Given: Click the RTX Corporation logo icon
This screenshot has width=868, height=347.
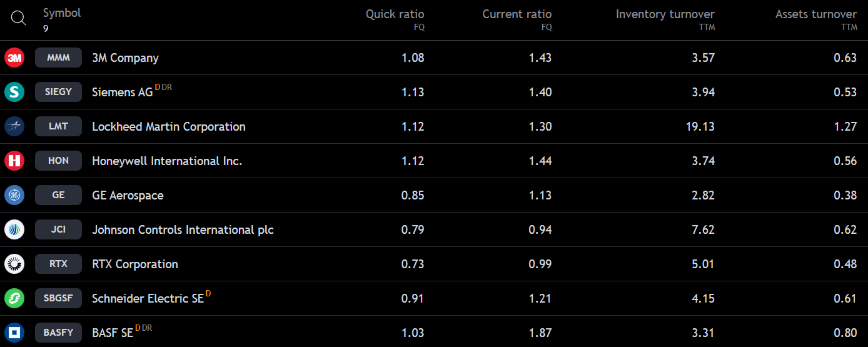Looking at the screenshot, I should (14, 264).
